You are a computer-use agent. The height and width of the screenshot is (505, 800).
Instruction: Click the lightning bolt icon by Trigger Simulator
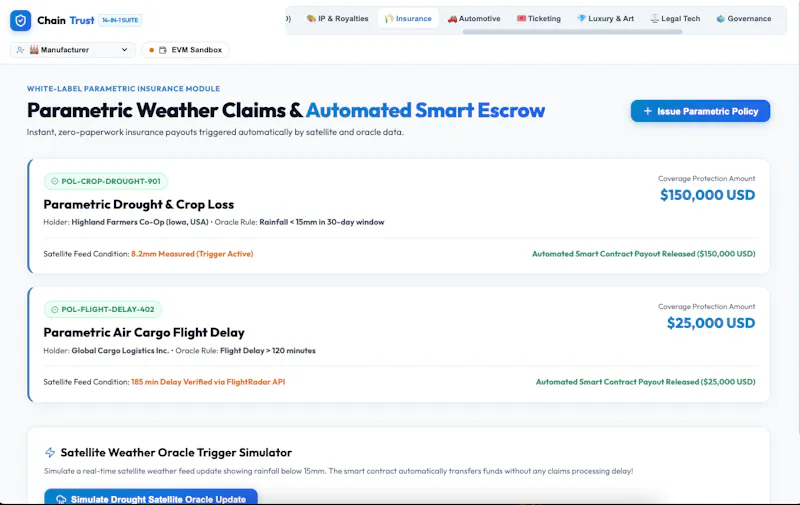coord(50,452)
